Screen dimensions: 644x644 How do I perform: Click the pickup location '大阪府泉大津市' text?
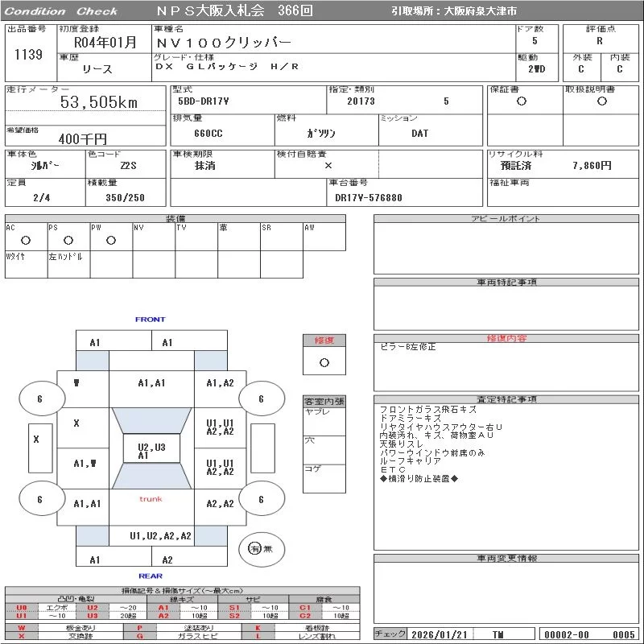480,11
